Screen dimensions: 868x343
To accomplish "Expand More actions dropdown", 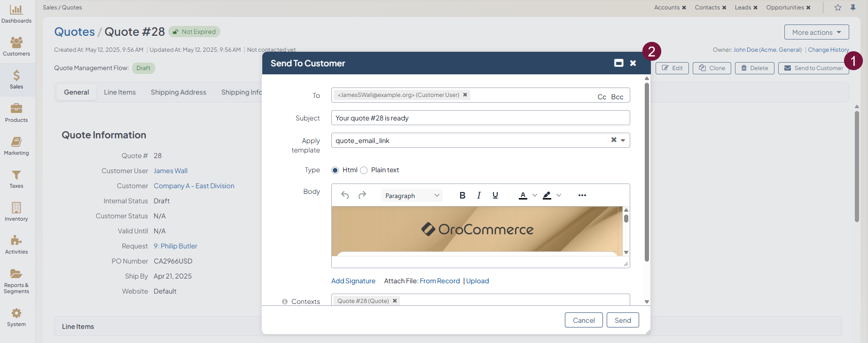I will pyautogui.click(x=816, y=32).
